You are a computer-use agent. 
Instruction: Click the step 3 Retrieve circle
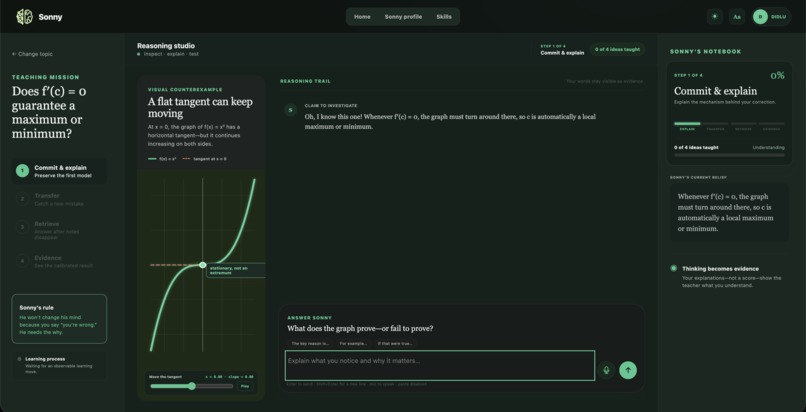click(x=22, y=228)
